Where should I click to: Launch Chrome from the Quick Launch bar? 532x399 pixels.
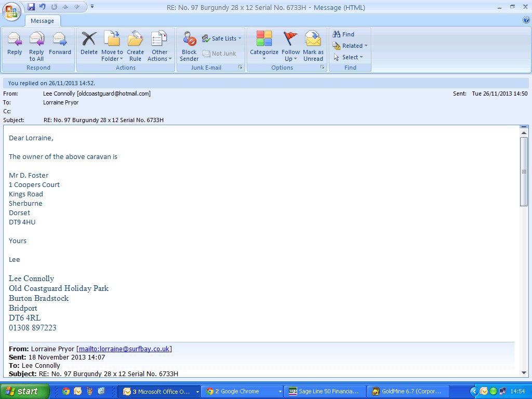point(66,391)
